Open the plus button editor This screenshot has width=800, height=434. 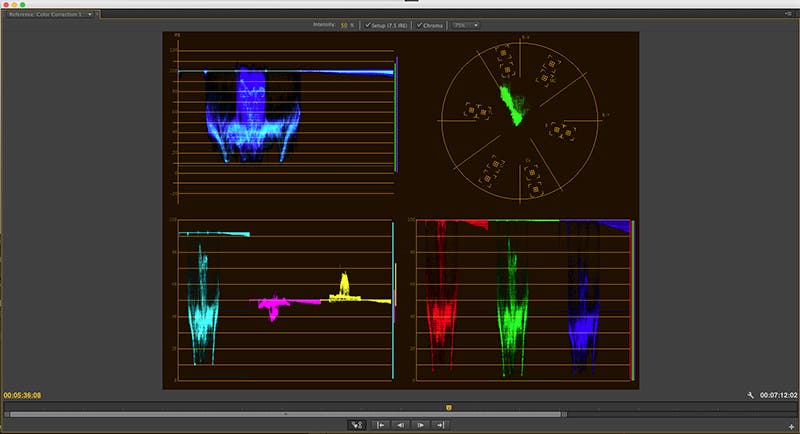791,427
